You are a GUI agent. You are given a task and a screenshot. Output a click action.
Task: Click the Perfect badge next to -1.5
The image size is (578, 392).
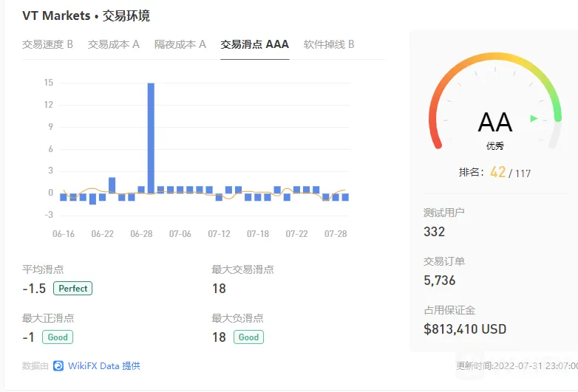point(72,288)
